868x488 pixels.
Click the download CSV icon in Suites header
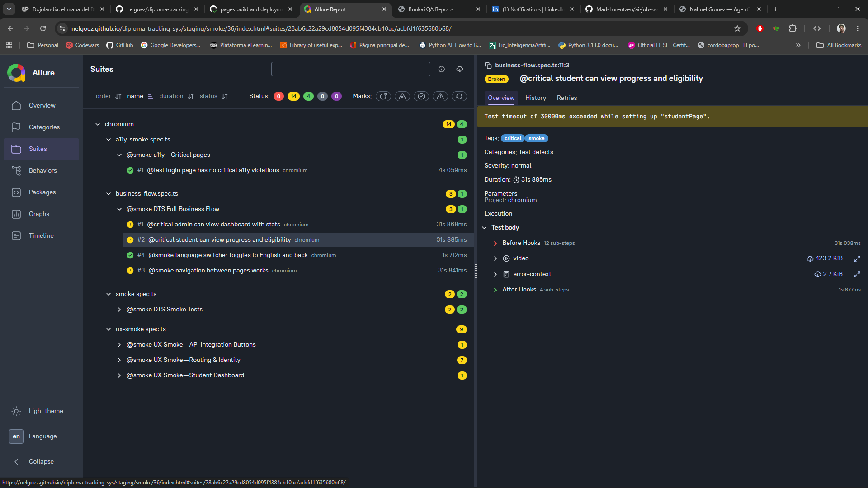pos(460,69)
